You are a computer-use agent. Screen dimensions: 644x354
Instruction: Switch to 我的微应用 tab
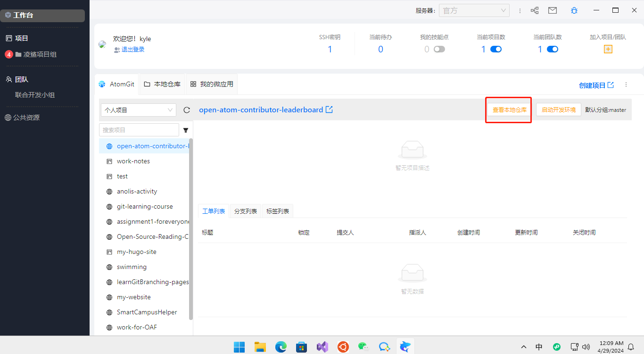212,84
